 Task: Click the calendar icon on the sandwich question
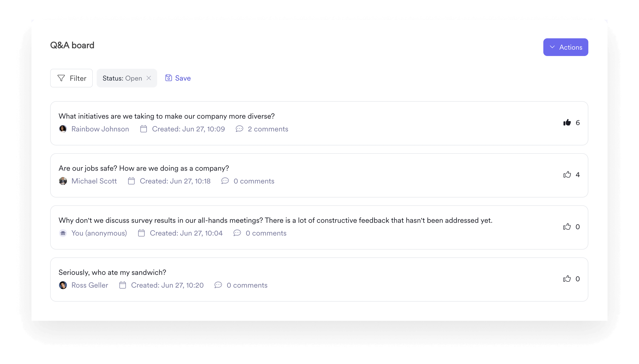click(122, 285)
